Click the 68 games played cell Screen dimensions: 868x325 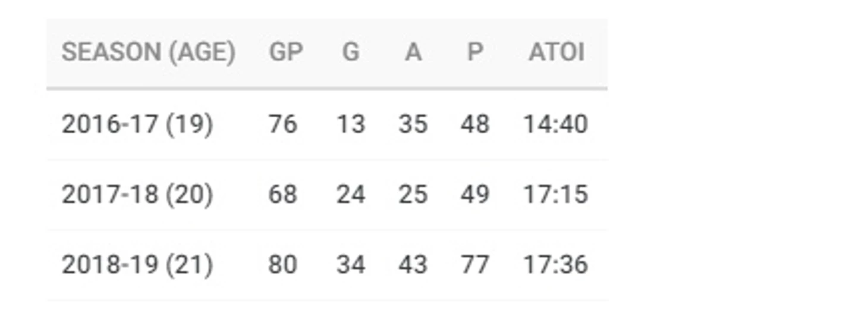pos(282,195)
